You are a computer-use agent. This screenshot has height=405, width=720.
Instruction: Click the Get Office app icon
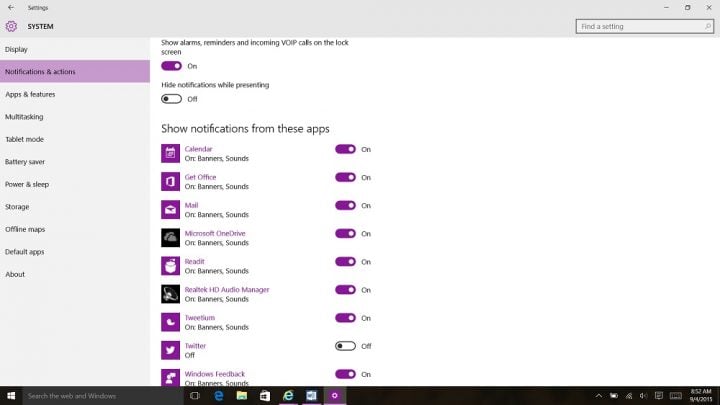click(170, 181)
